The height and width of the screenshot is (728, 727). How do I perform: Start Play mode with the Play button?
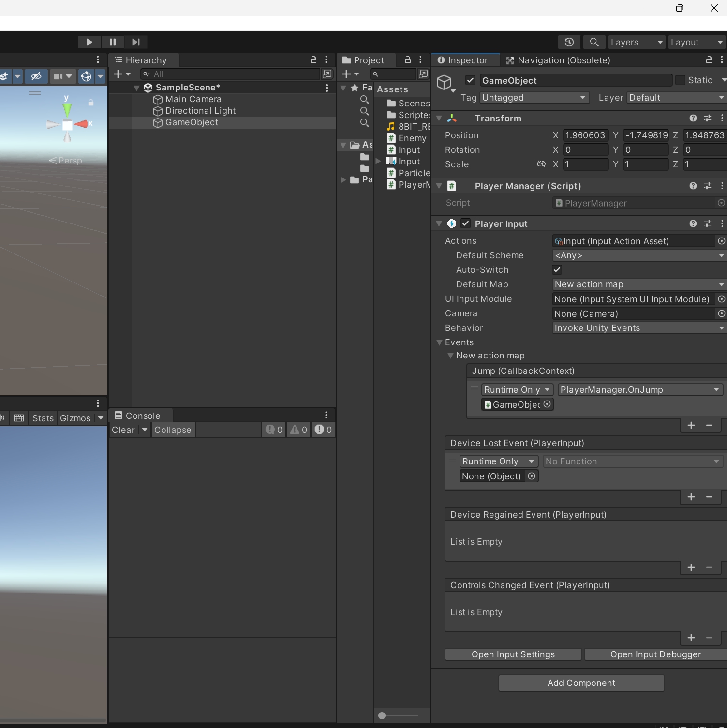click(x=89, y=42)
